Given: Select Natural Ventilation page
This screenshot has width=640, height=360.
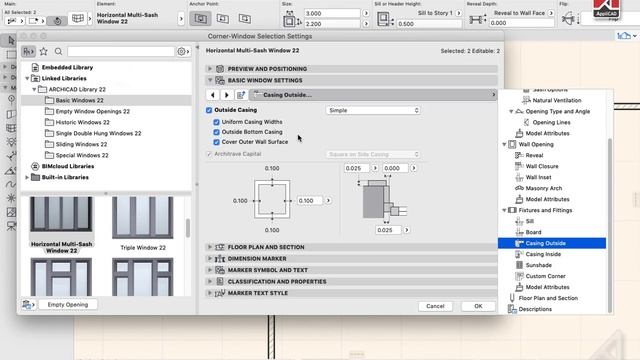Looking at the screenshot, I should point(557,100).
